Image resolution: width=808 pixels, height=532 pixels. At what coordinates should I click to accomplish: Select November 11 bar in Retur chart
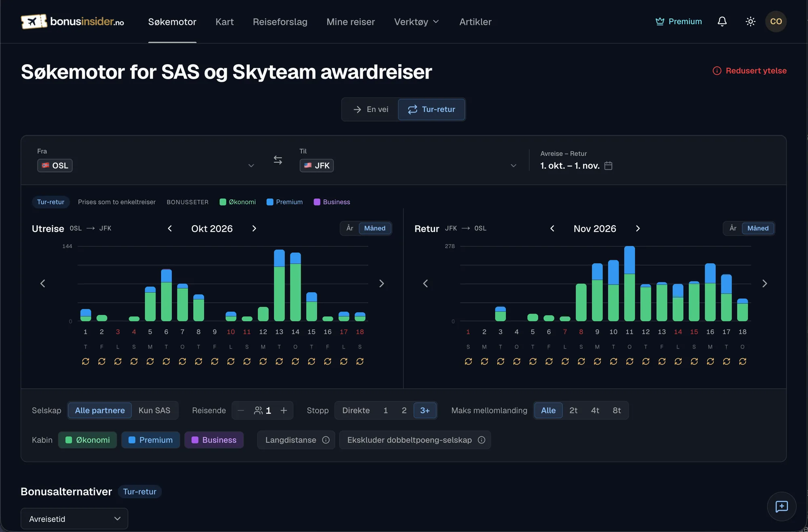coord(629,284)
